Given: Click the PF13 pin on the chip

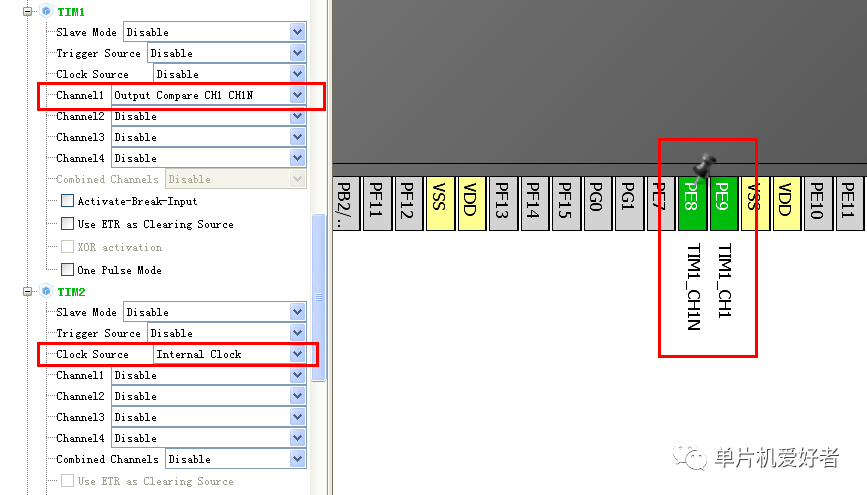Looking at the screenshot, I should point(503,203).
